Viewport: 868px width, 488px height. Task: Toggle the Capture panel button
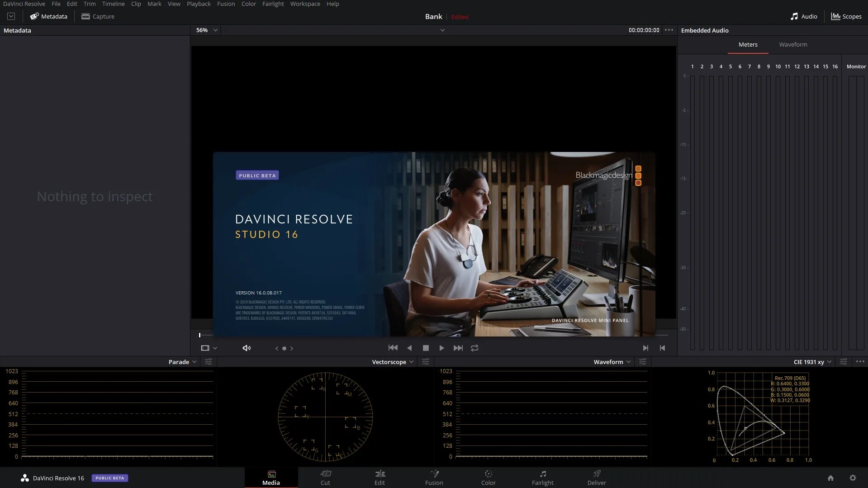click(x=98, y=16)
